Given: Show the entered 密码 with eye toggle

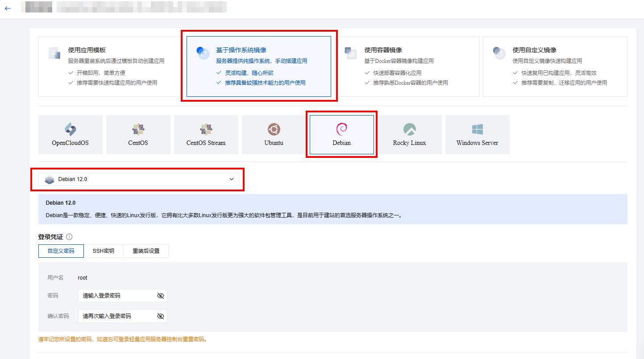Looking at the screenshot, I should 160,295.
